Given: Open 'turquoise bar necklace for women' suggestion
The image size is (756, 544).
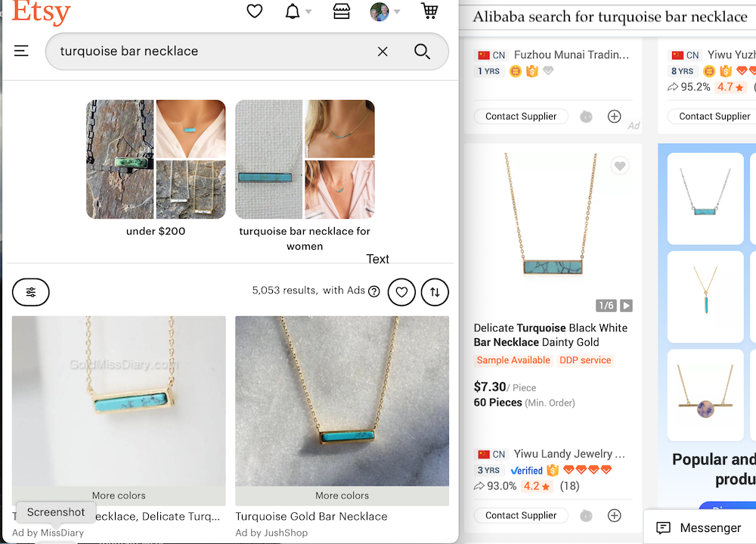Looking at the screenshot, I should 305,160.
